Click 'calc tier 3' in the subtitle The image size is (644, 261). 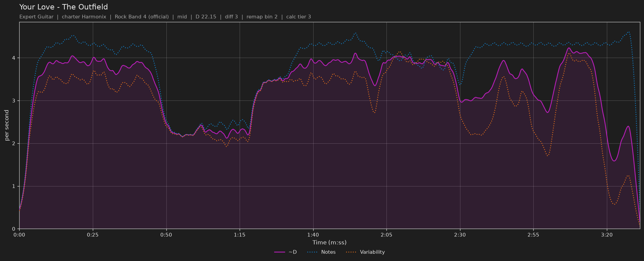299,17
